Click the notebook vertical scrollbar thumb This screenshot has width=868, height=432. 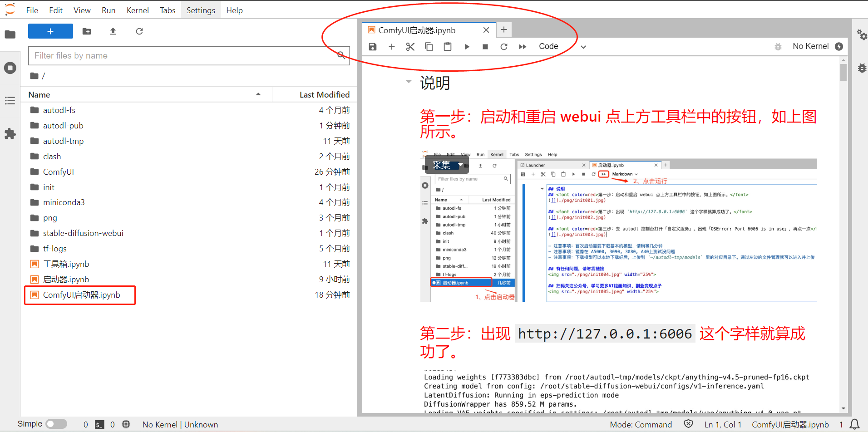coord(843,72)
